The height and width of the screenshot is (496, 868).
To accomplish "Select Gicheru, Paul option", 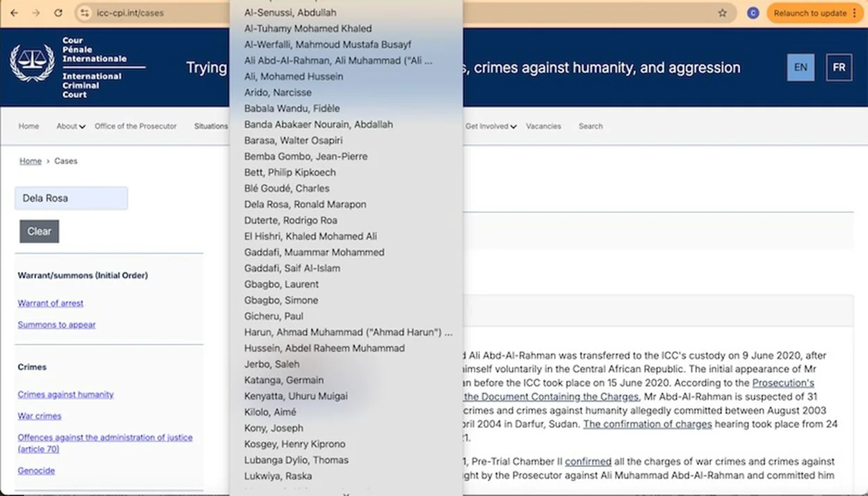I will (346, 316).
